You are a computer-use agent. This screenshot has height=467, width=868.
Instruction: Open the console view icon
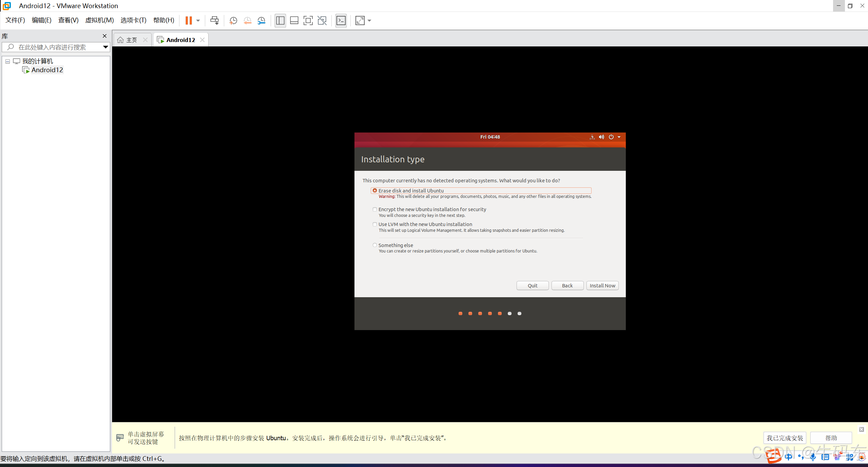pyautogui.click(x=341, y=20)
